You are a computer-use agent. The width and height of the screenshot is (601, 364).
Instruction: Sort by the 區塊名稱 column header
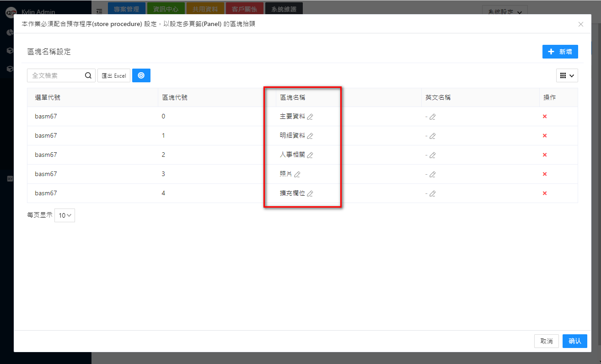click(x=292, y=97)
